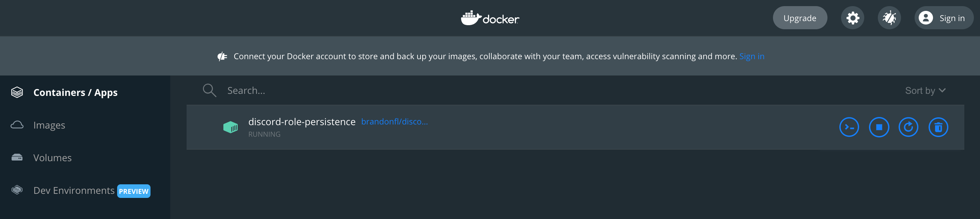Open Docker Desktop settings gear
The image size is (980, 219).
point(852,17)
